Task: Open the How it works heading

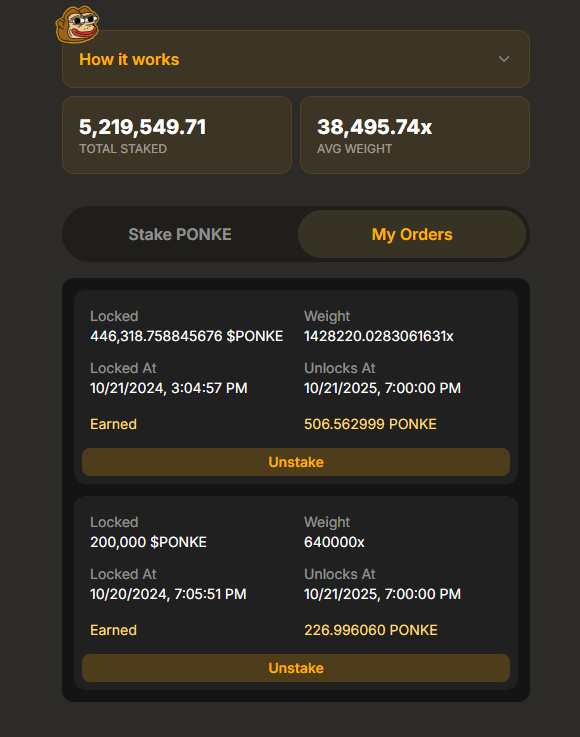Action: coord(129,60)
